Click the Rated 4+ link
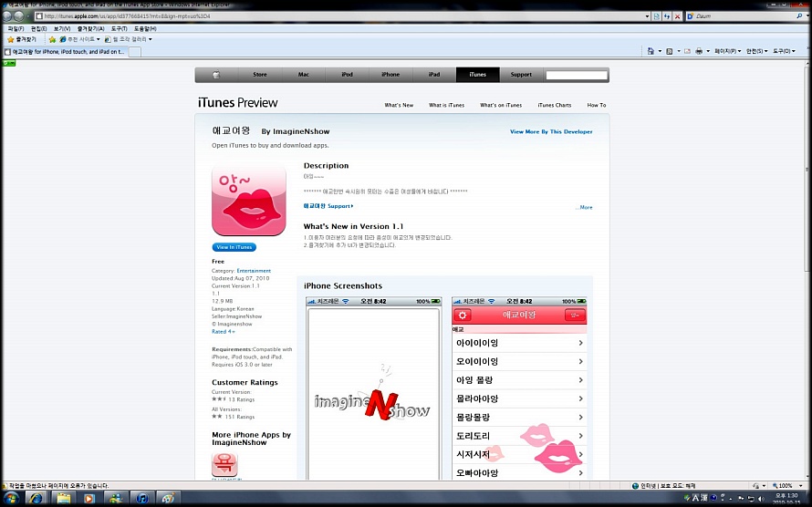 224,332
